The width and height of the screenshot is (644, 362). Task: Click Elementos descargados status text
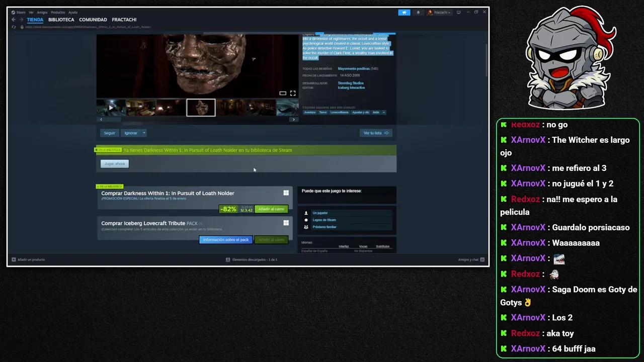click(x=255, y=259)
